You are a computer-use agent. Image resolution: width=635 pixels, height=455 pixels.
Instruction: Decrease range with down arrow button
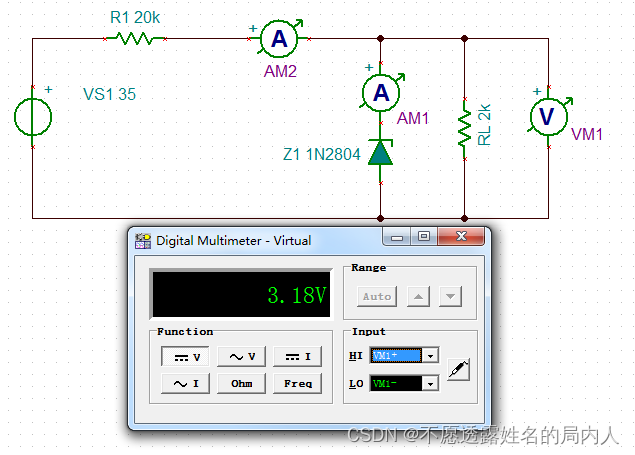pyautogui.click(x=450, y=296)
